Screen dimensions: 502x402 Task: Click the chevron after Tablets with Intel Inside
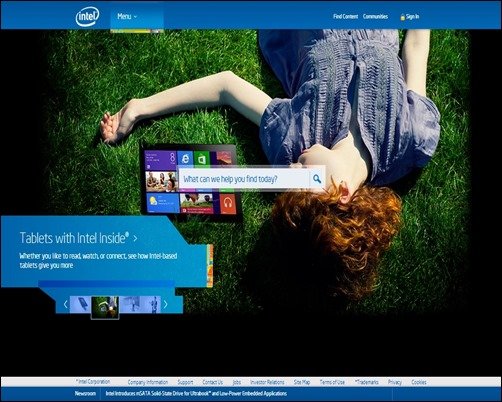point(135,238)
